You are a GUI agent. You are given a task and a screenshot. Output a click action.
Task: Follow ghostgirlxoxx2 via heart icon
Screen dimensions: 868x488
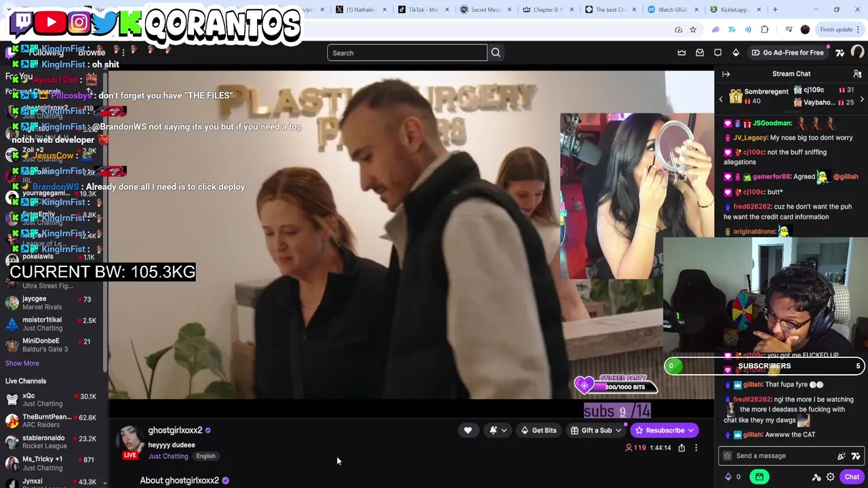468,430
